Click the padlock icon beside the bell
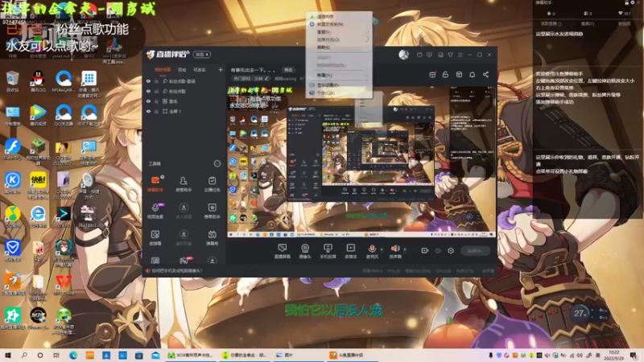The width and height of the screenshot is (644, 362). pos(445,75)
